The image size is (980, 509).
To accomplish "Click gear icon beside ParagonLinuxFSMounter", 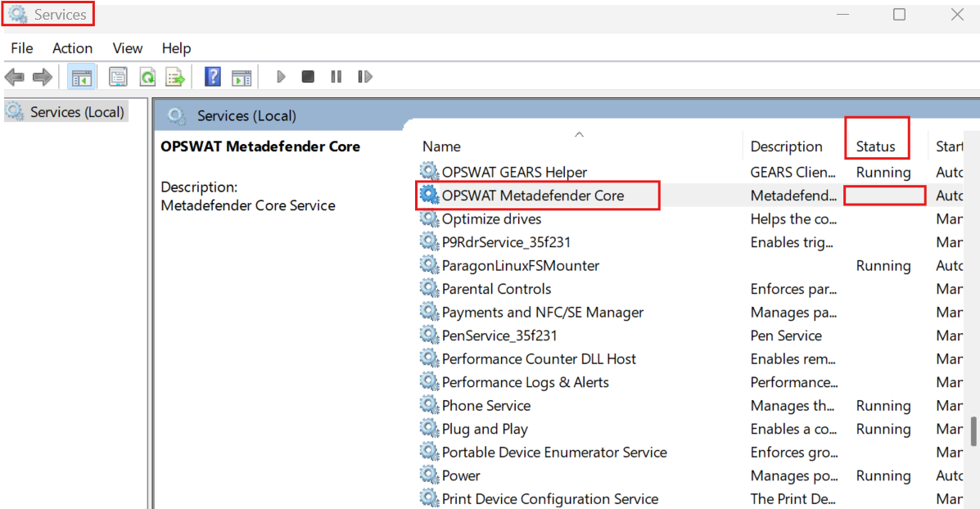I will pyautogui.click(x=429, y=265).
